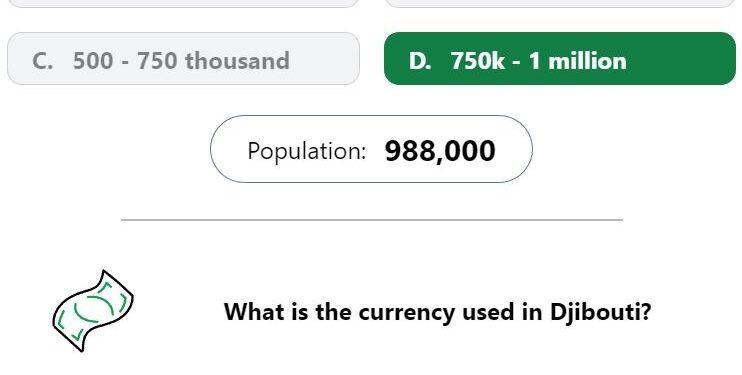Screen dimensions: 742x375
Task: Choose the partially visible top-right answer option
Action: point(560,3)
